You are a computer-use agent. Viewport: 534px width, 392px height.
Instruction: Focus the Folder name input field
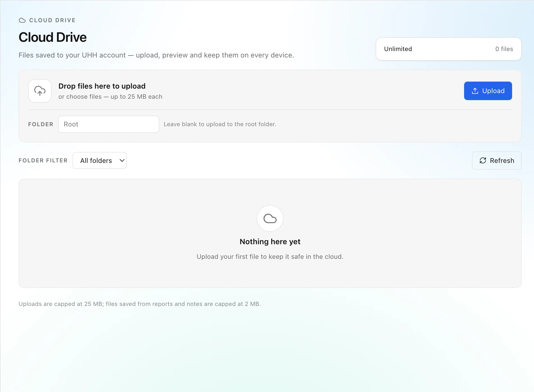(109, 124)
